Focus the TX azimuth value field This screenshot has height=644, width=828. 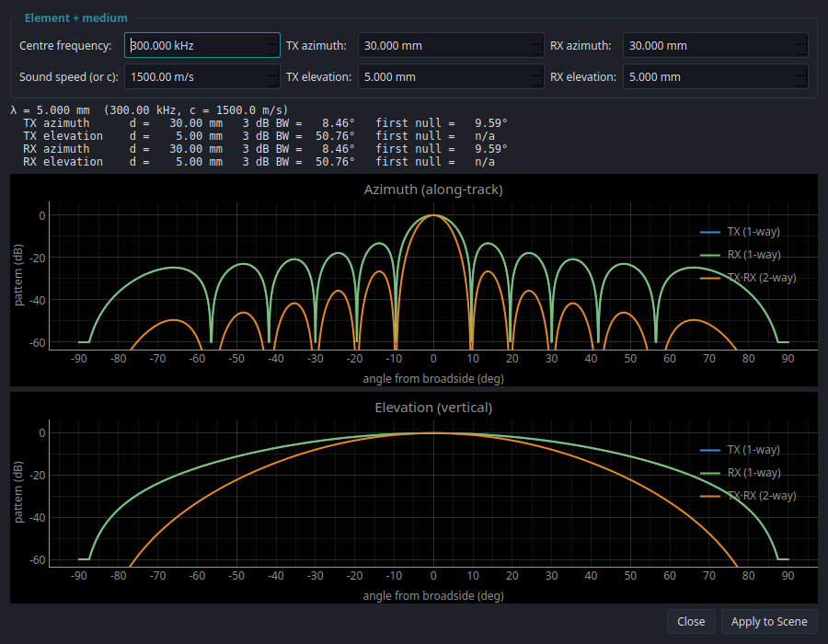coord(451,45)
